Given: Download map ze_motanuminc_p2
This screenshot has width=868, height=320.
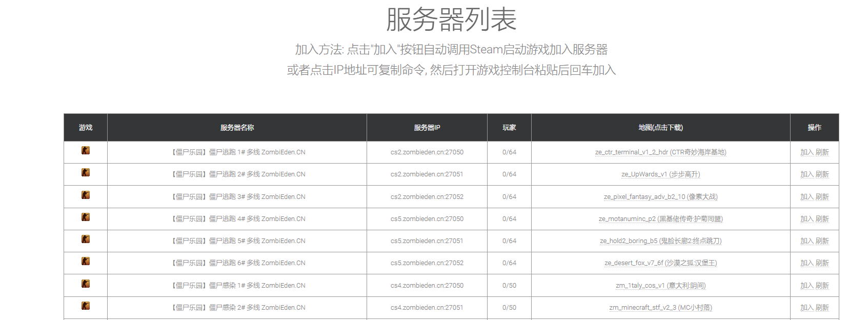Looking at the screenshot, I should (x=660, y=219).
